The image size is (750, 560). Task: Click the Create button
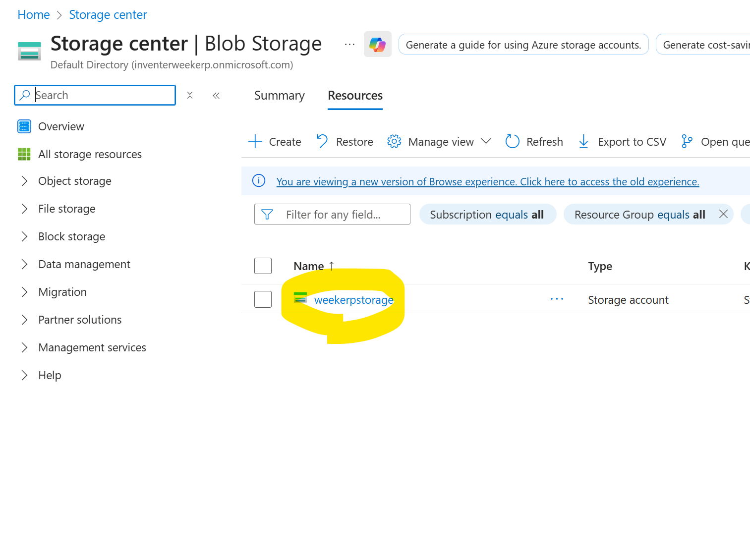(275, 142)
